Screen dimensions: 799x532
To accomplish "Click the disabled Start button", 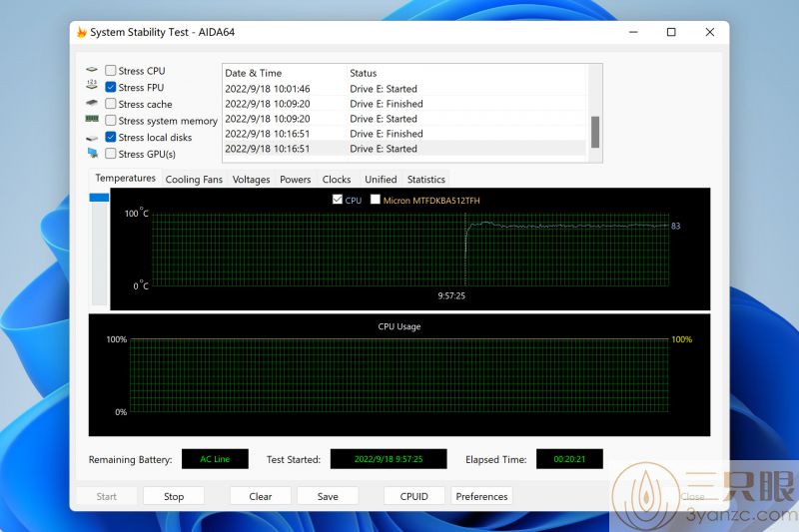I will (107, 496).
